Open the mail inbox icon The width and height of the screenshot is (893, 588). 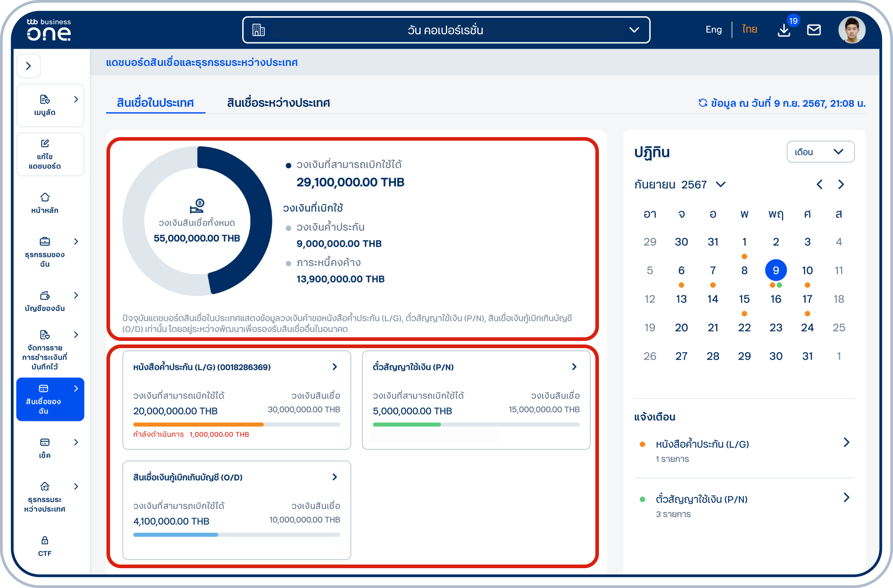tap(814, 30)
